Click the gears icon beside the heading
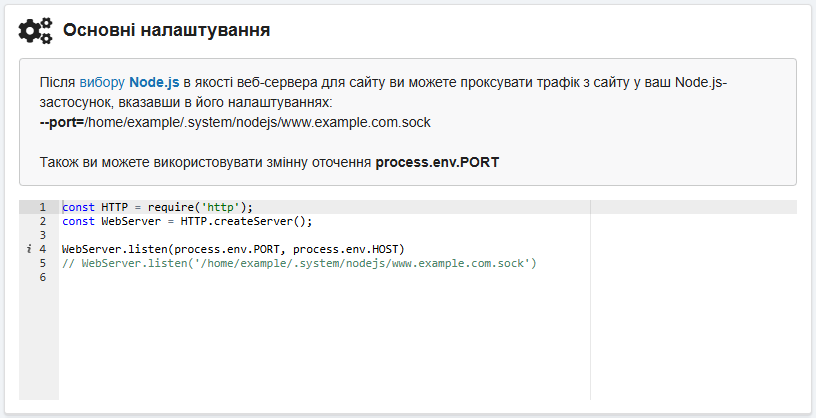Screen dimensions: 816x418 [x=36, y=30]
